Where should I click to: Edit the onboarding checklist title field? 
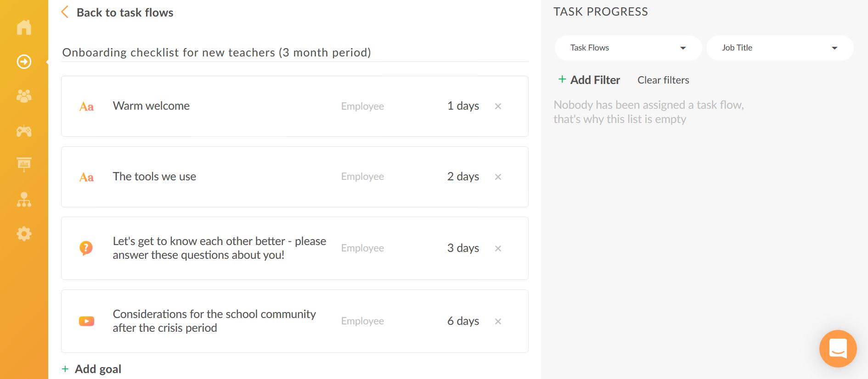click(295, 52)
